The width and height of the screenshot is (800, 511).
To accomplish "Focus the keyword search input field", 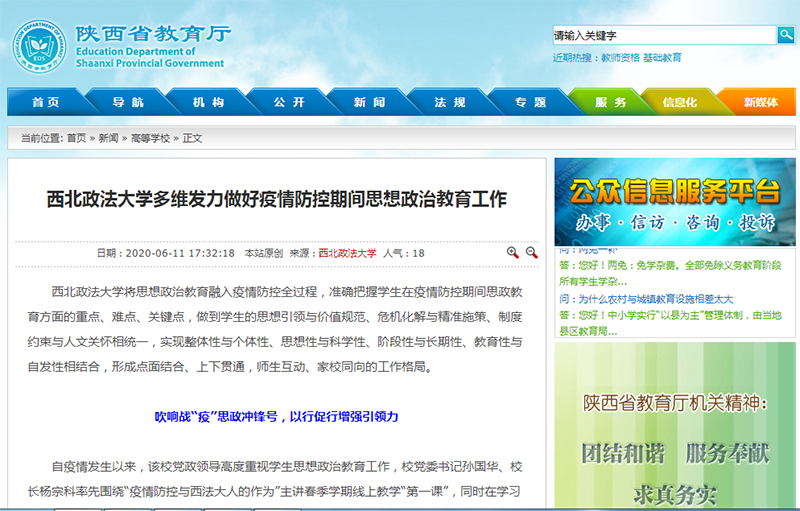I will tap(664, 35).
